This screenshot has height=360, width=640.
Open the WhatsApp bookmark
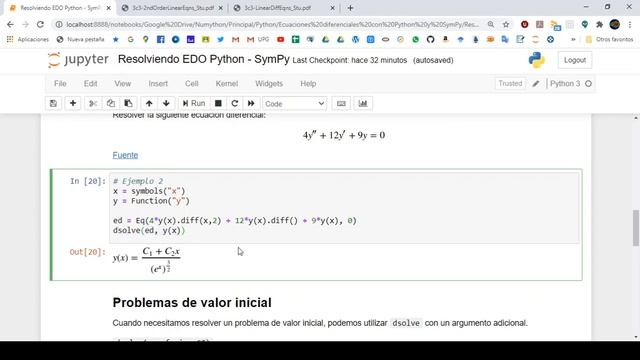[416, 40]
